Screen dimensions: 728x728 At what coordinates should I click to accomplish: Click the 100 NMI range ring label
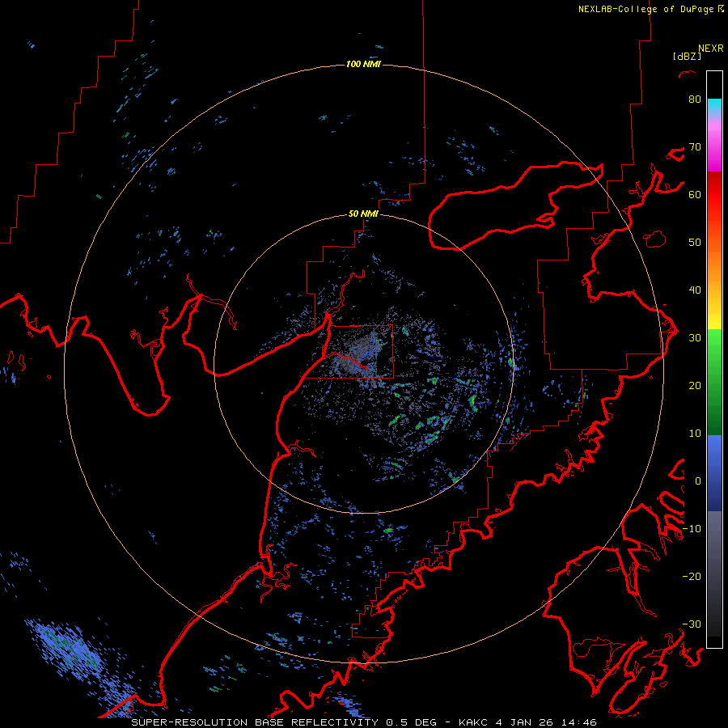(363, 64)
